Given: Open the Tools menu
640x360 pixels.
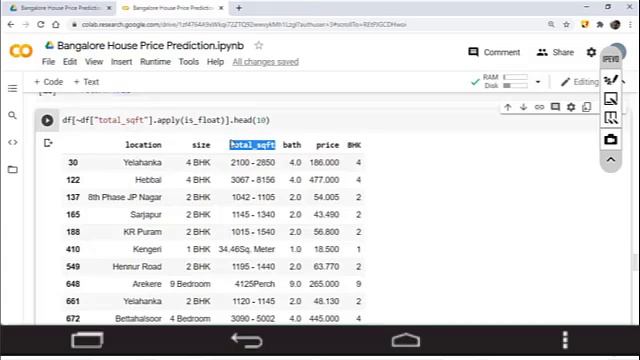Looking at the screenshot, I should (x=189, y=62).
